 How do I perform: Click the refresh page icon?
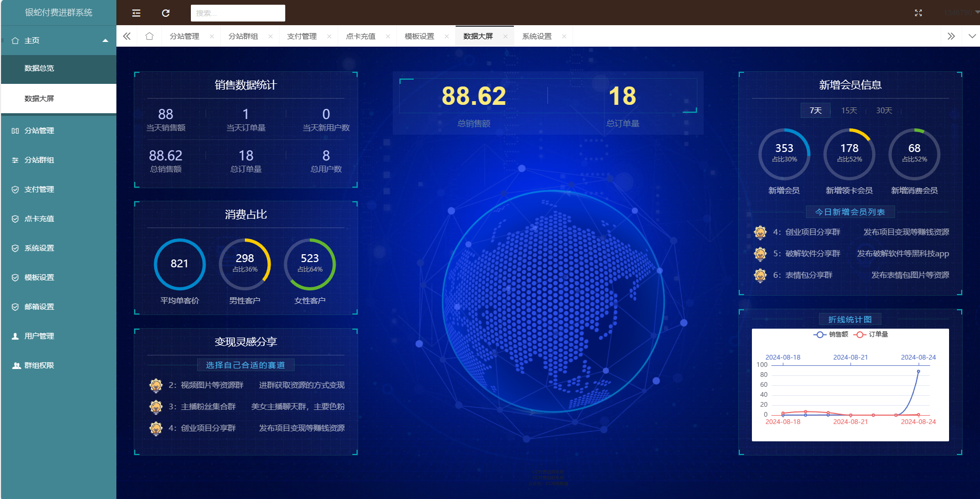(x=166, y=13)
